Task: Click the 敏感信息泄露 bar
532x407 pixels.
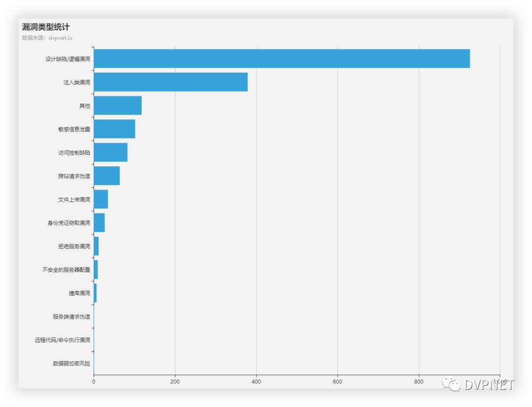Action: [x=114, y=129]
